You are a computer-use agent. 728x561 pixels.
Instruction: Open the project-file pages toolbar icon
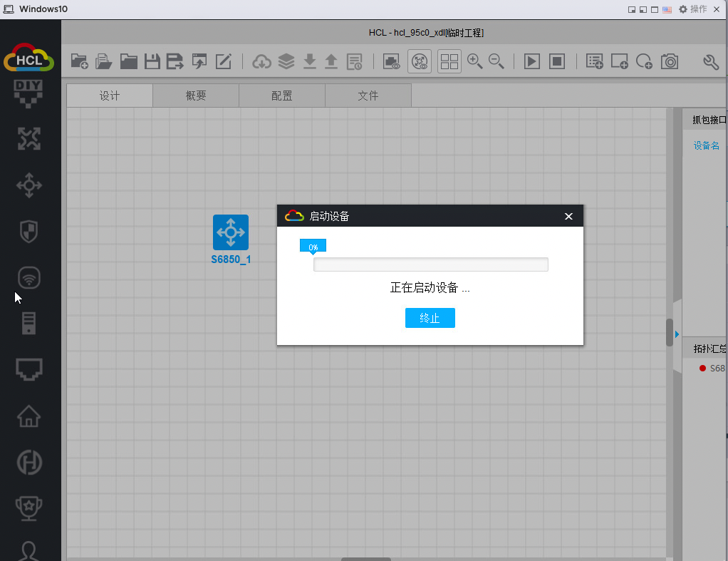103,61
